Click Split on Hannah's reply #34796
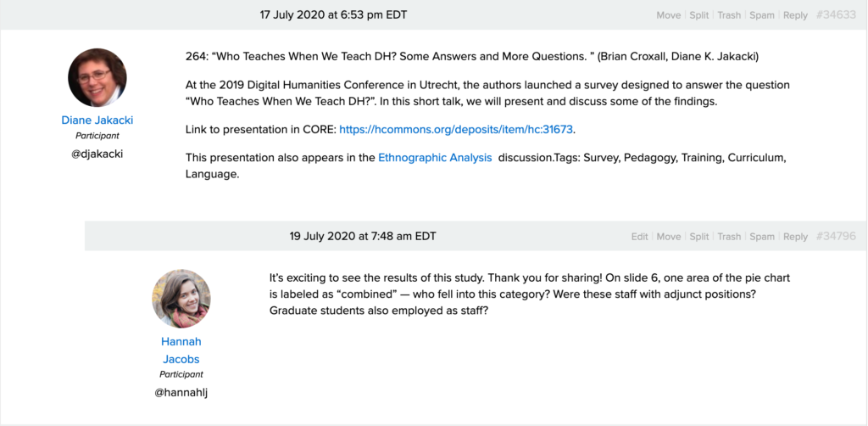 coord(698,237)
